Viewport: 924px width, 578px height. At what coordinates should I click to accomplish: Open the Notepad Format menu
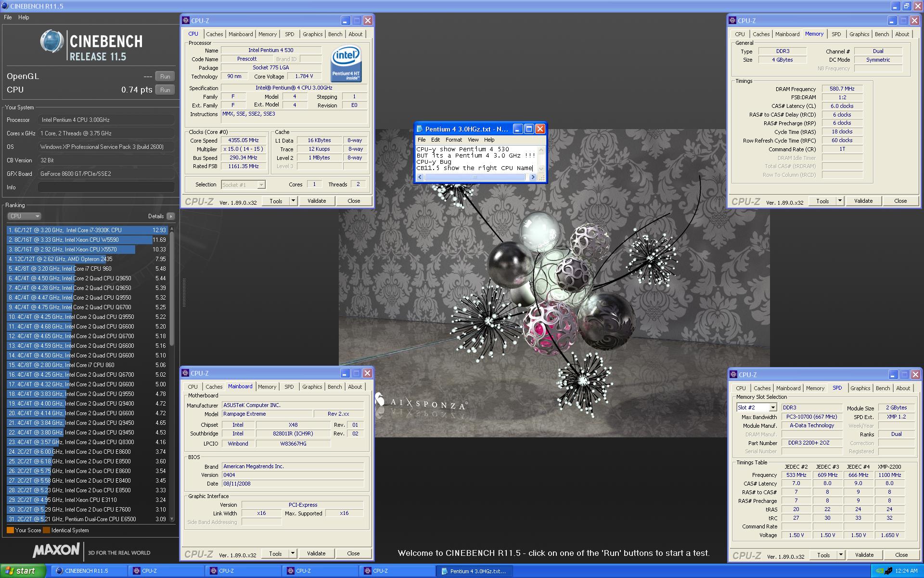pyautogui.click(x=453, y=140)
